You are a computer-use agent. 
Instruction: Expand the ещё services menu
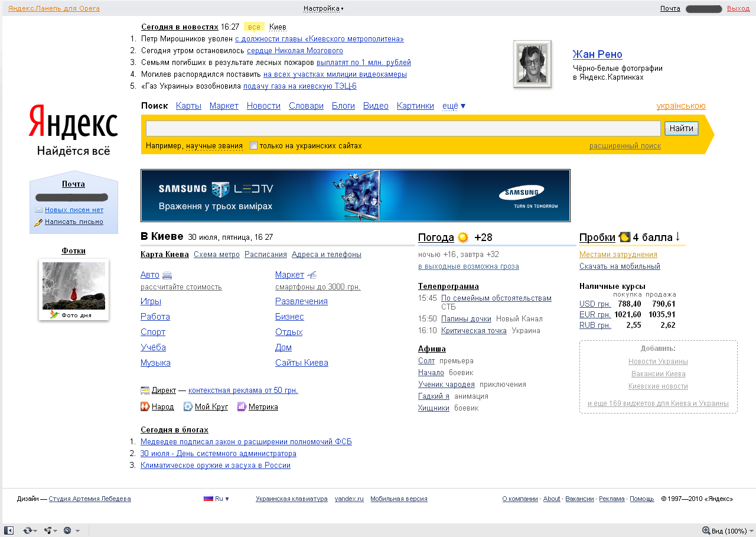454,106
